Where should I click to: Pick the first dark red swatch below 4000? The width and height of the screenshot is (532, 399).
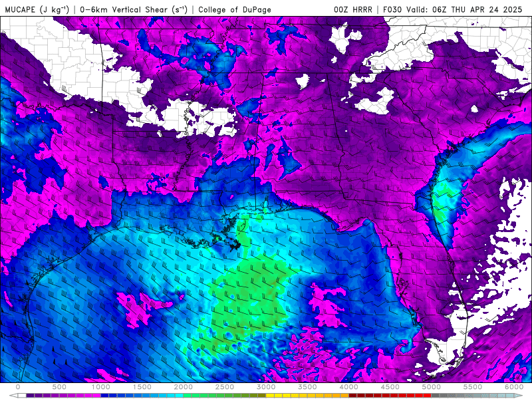point(353,396)
